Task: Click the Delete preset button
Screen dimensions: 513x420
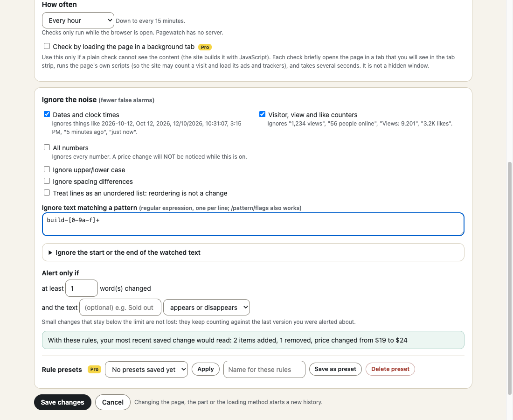Action: coord(390,369)
